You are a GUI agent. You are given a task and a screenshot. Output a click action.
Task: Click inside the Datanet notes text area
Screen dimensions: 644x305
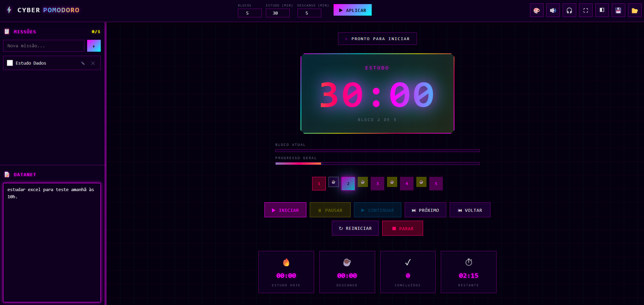[52, 242]
